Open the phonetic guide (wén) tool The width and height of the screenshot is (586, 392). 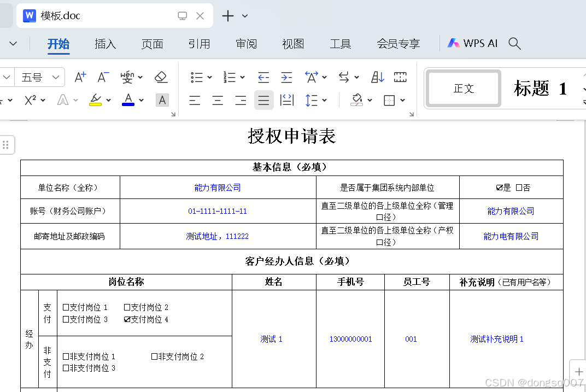(x=127, y=77)
